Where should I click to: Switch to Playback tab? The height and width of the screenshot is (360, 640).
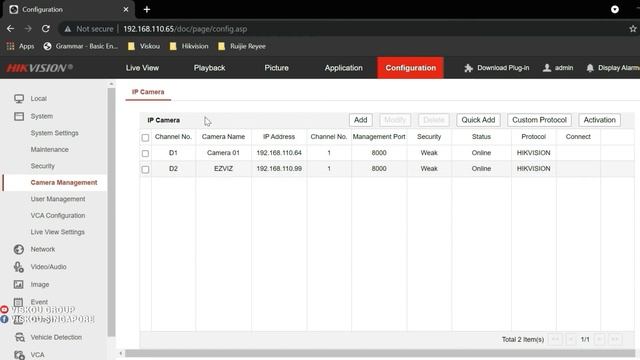(209, 68)
